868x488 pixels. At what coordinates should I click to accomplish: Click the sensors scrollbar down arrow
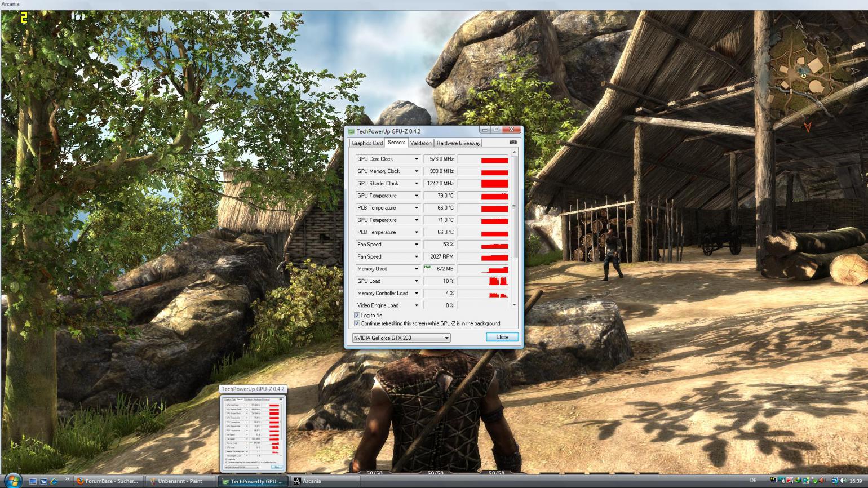[514, 305]
